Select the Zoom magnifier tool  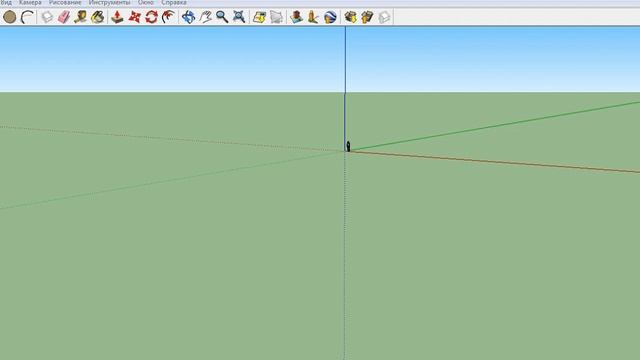point(222,17)
